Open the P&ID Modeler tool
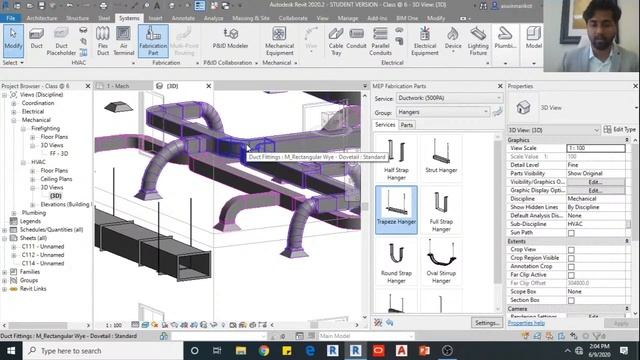 pyautogui.click(x=230, y=39)
